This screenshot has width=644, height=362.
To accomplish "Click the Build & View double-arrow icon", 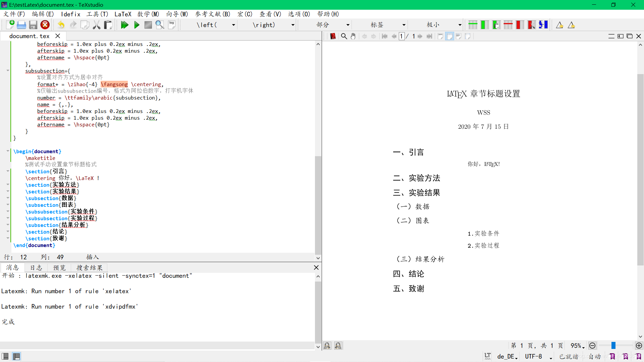I will [124, 25].
